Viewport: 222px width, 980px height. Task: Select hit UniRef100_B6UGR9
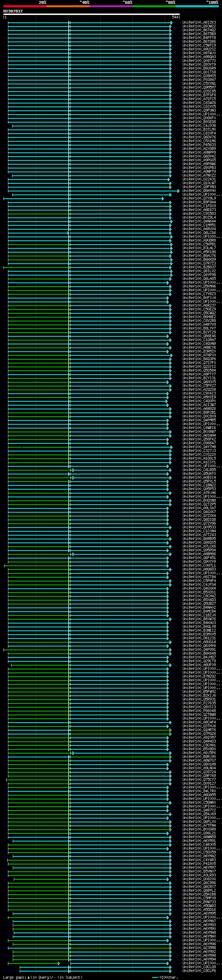pyautogui.click(x=199, y=68)
